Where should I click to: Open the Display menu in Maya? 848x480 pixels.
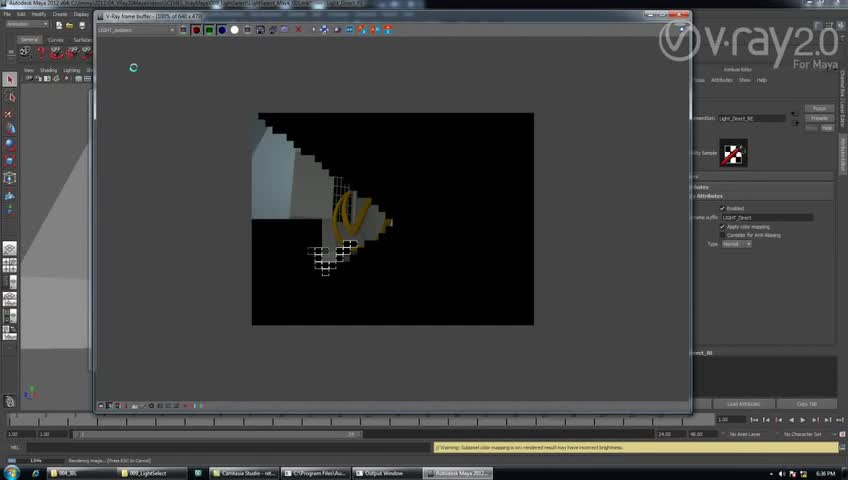pos(81,14)
